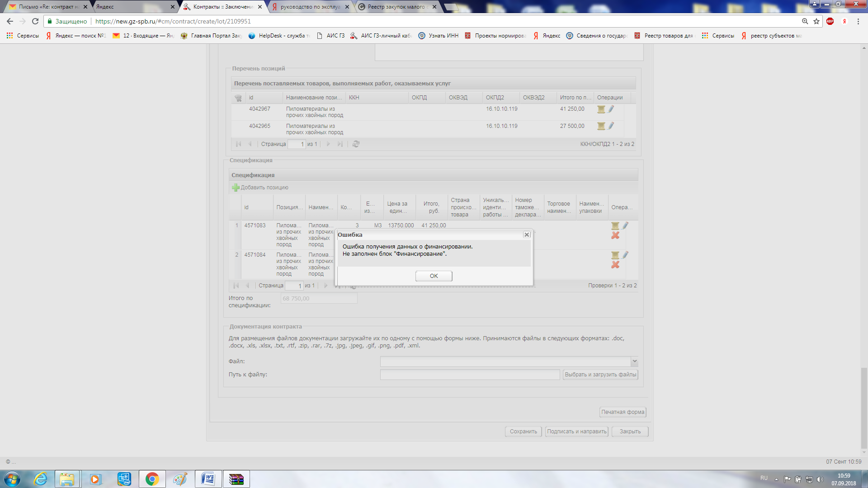Close the Ошибка dialog with X

point(526,235)
